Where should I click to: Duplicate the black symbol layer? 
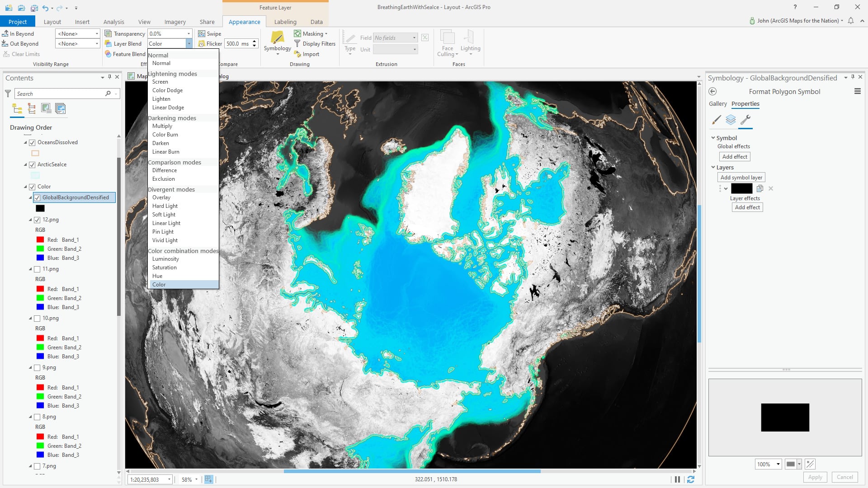pyautogui.click(x=760, y=189)
